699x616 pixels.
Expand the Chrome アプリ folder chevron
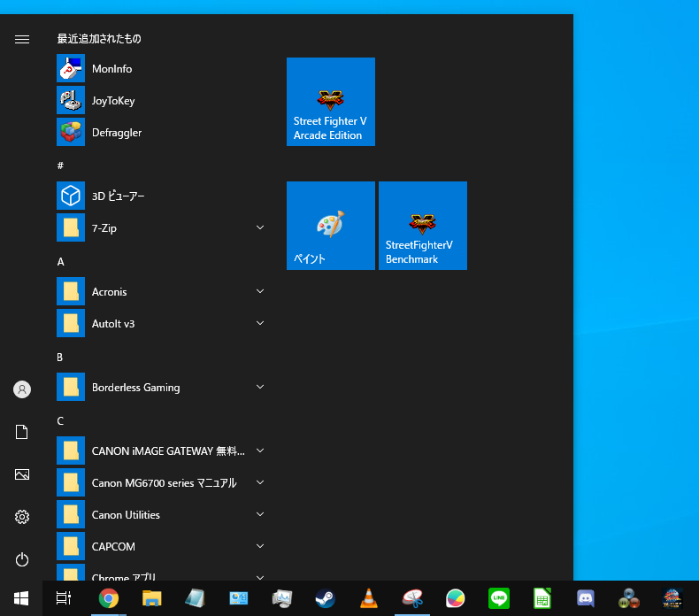click(260, 577)
